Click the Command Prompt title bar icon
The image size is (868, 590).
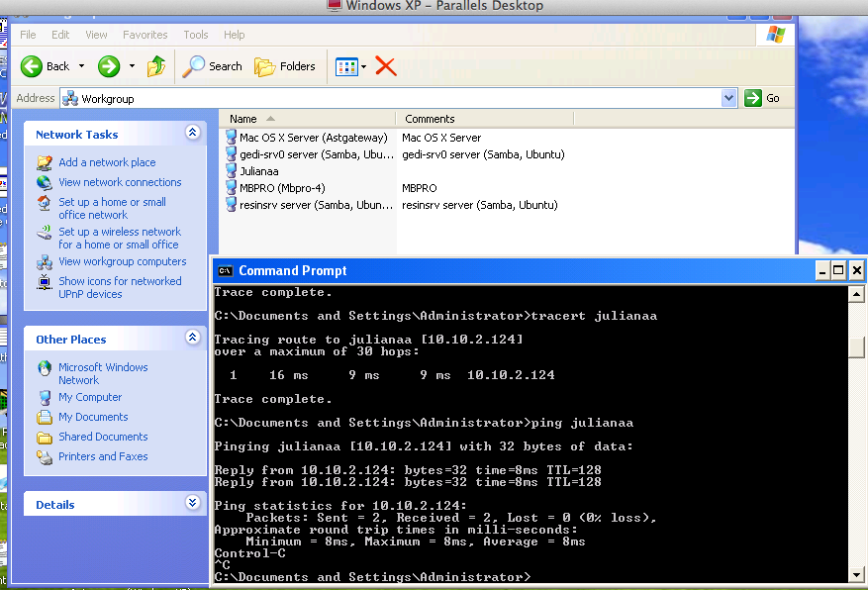coord(225,270)
